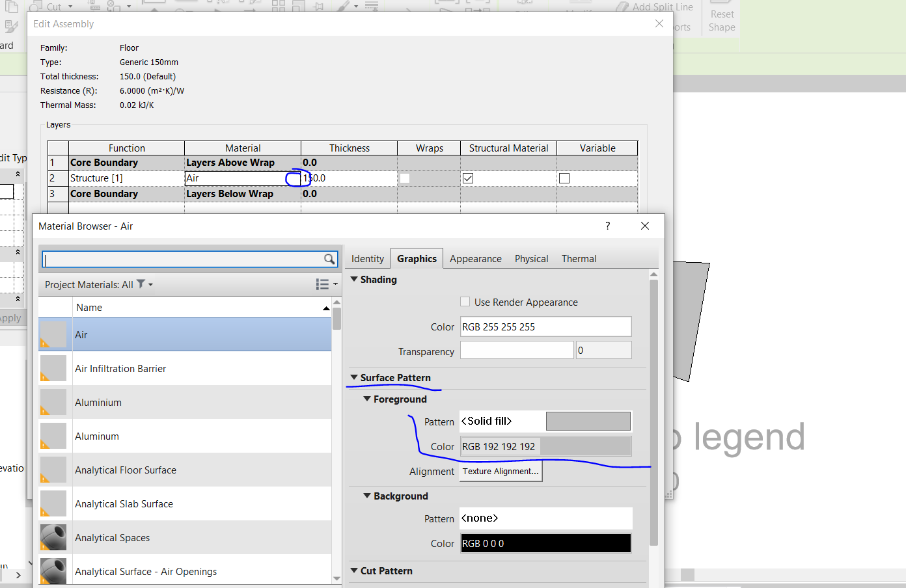Viewport: 906px width, 588px height.
Task: Open Material Browser help question mark
Action: [x=608, y=226]
